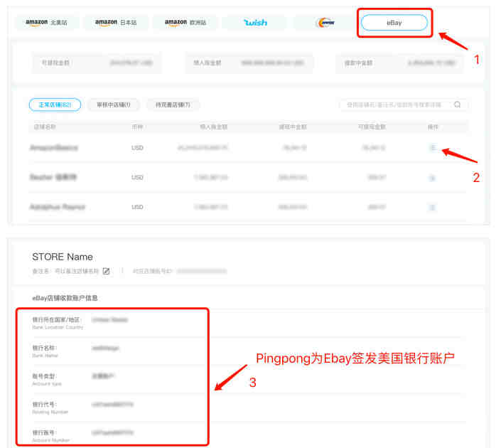Open details icon in the Adolphus row

[432, 208]
